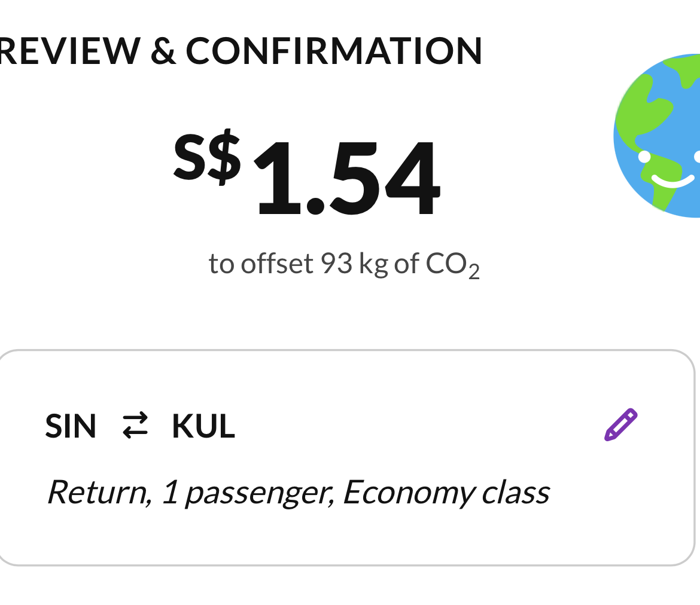Screen dimensions: 700x605
Task: Click the round-trip swap arrows icon
Action: 135,426
